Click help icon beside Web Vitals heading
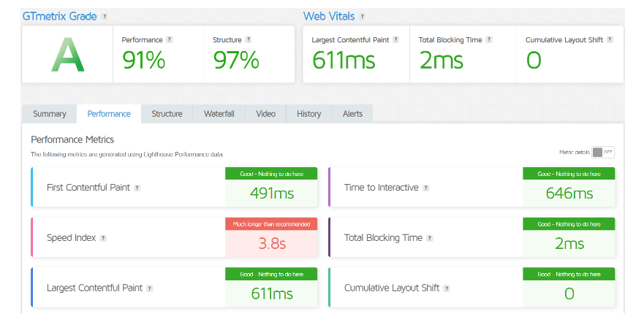644x330 pixels. coord(363,16)
